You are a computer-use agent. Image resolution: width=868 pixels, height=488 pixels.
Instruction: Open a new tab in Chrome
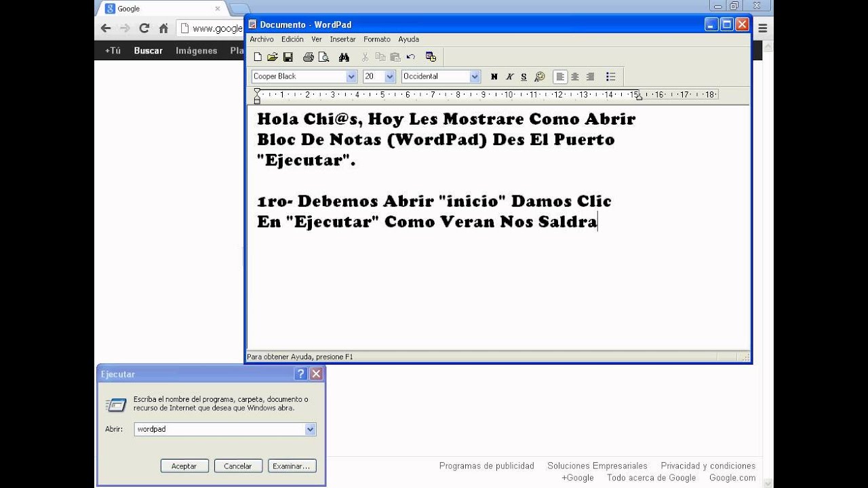(x=239, y=9)
